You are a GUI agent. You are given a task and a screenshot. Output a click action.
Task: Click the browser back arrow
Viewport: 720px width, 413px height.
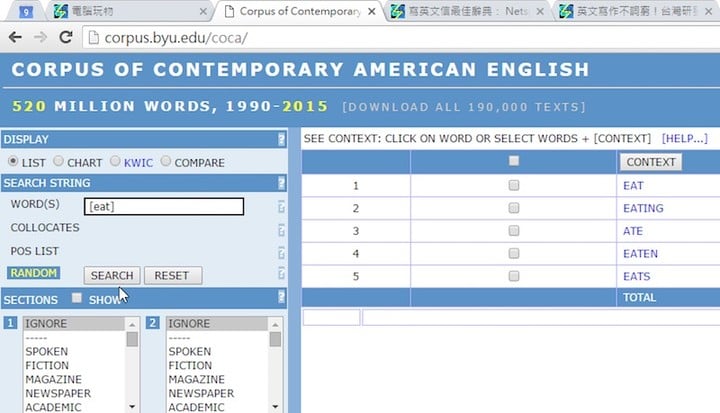click(16, 38)
